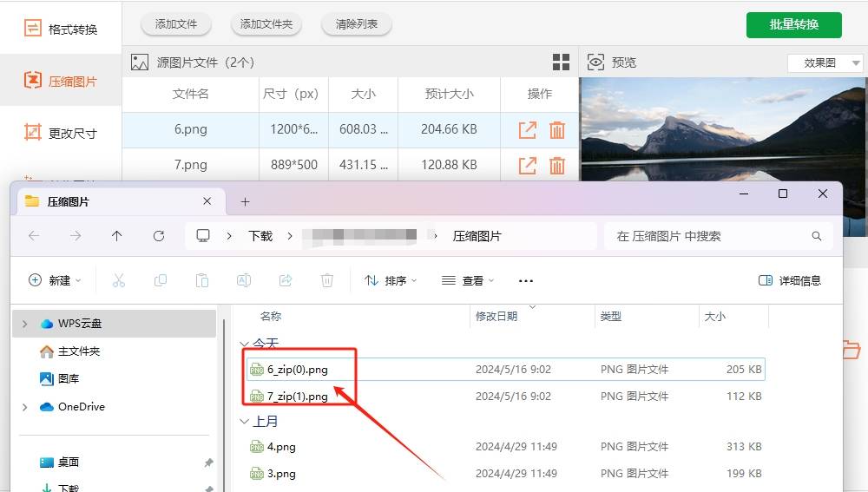Image resolution: width=868 pixels, height=492 pixels.
Task: Expand the WPS云盘 tree node
Action: (x=24, y=324)
